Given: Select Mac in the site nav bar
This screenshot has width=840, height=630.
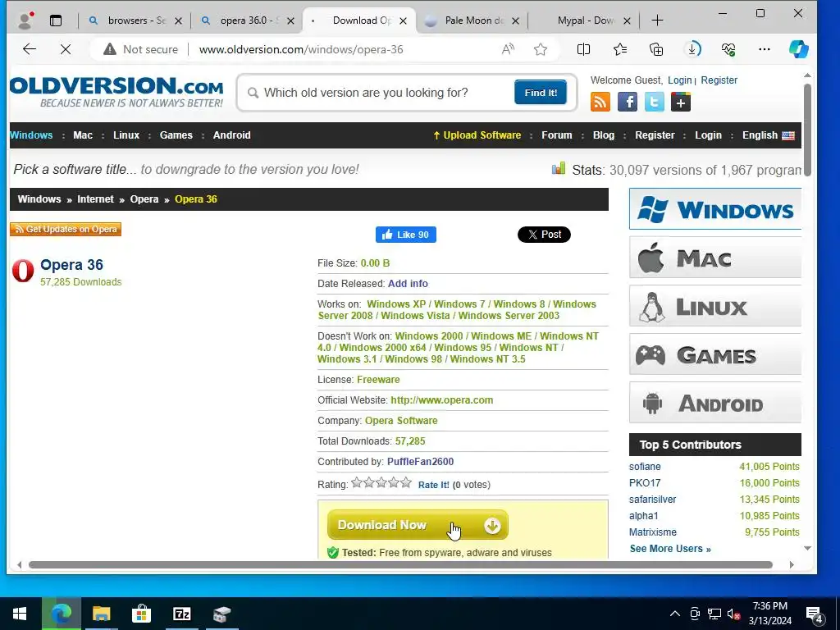Looking at the screenshot, I should pyautogui.click(x=83, y=135).
